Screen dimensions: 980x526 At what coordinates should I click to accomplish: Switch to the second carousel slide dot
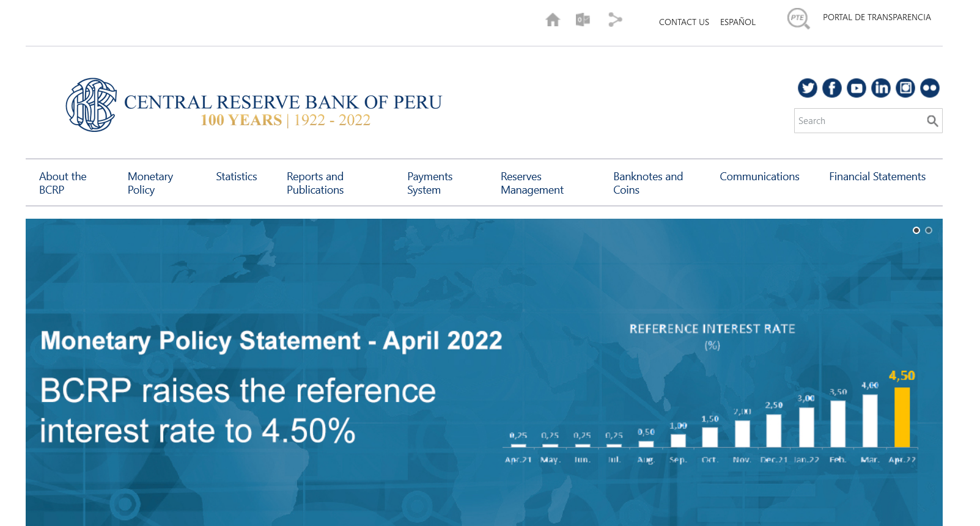pos(929,230)
